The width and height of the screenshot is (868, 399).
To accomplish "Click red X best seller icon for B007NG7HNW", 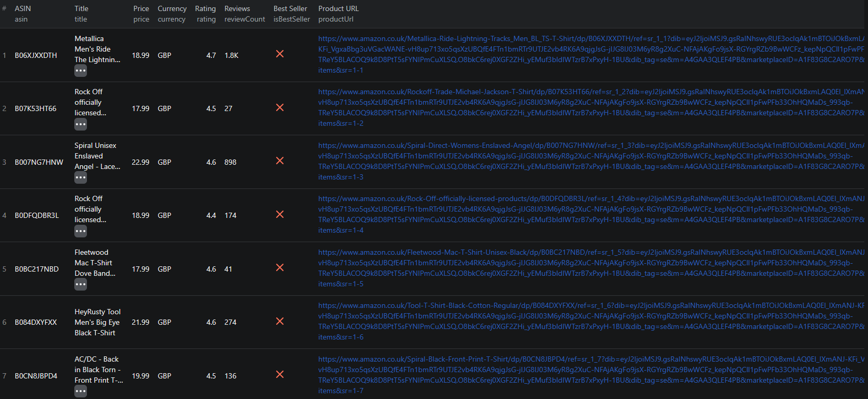I will (280, 161).
